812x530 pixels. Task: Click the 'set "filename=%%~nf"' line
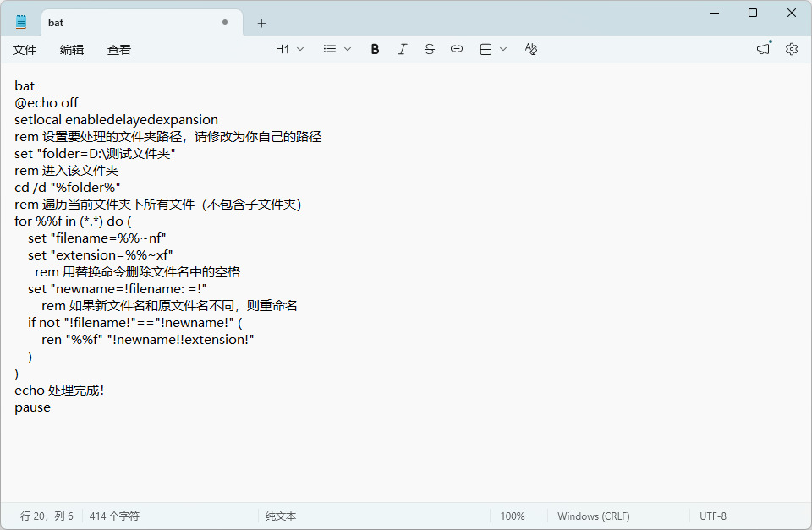click(x=96, y=238)
